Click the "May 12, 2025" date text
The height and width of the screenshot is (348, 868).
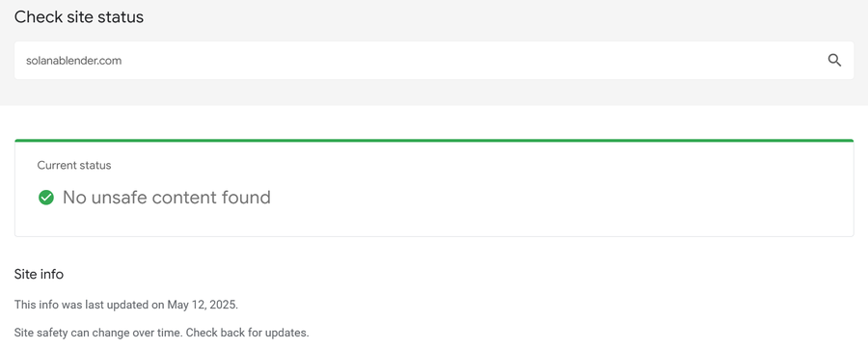pyautogui.click(x=208, y=305)
